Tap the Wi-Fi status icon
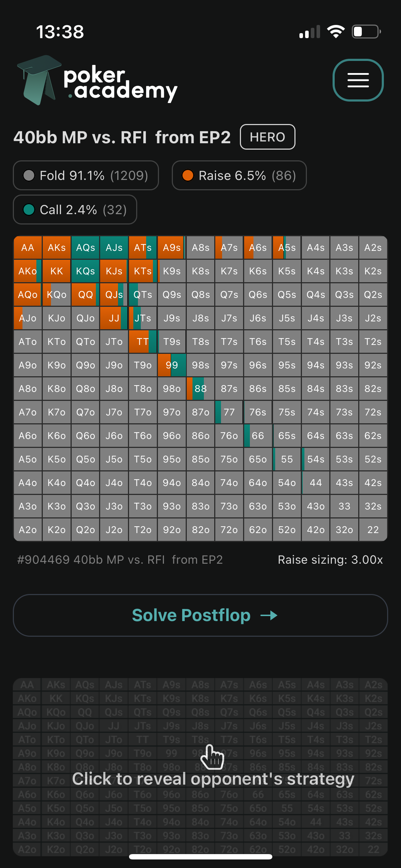This screenshot has width=401, height=868. [x=336, y=32]
